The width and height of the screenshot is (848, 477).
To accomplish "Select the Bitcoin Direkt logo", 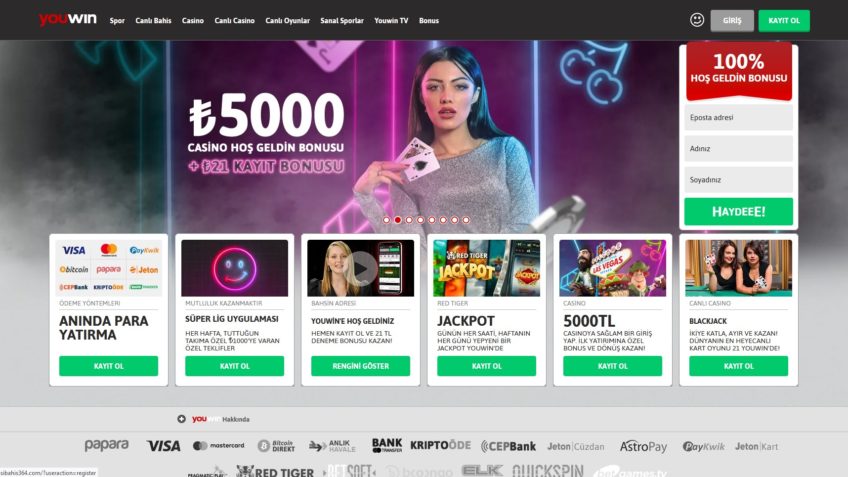I will click(276, 446).
